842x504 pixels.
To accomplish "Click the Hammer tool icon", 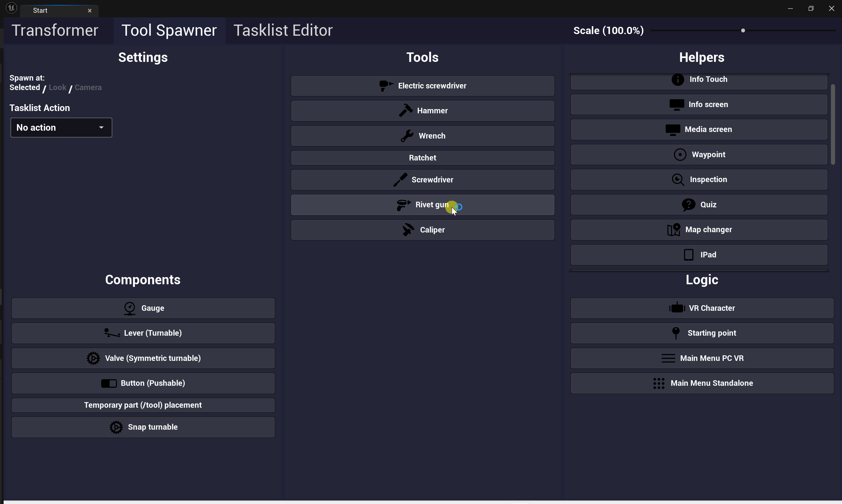I will pos(405,110).
